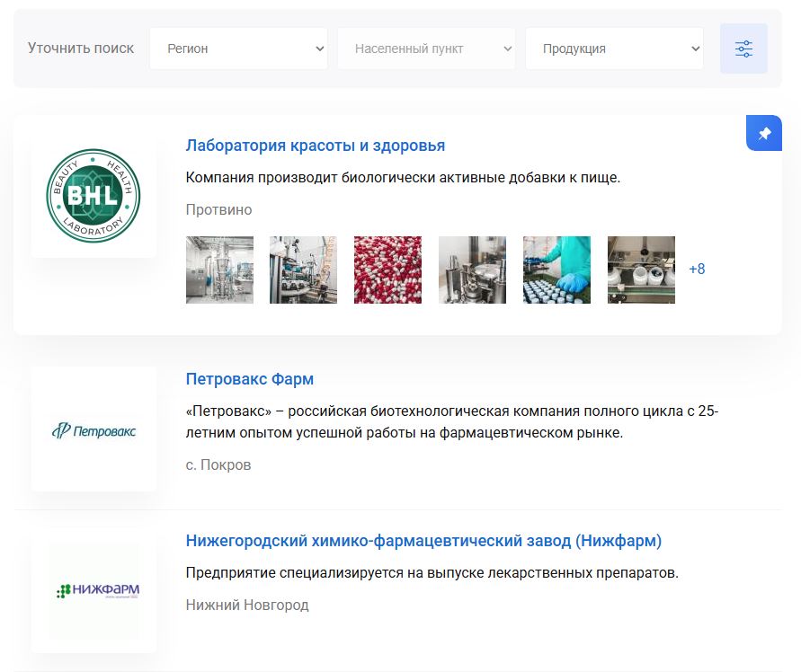Screen dimensions: 801x672
Task: Click the Петровакс company logo
Action: click(93, 429)
